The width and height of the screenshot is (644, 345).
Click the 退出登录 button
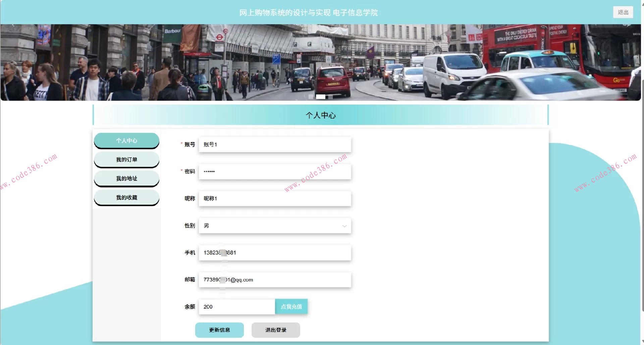(276, 330)
